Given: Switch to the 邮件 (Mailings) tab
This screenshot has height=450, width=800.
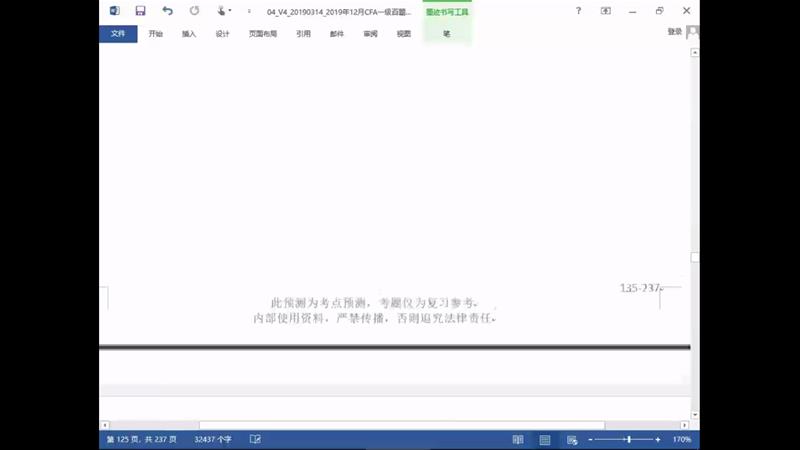Looking at the screenshot, I should pos(337,34).
